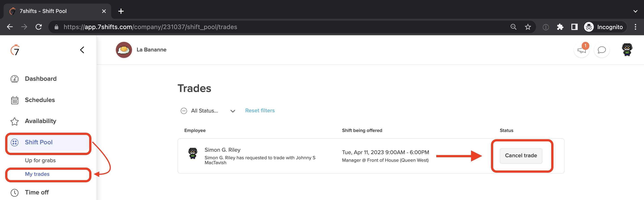
Task: Open the chat messages bubble icon
Action: click(601, 50)
